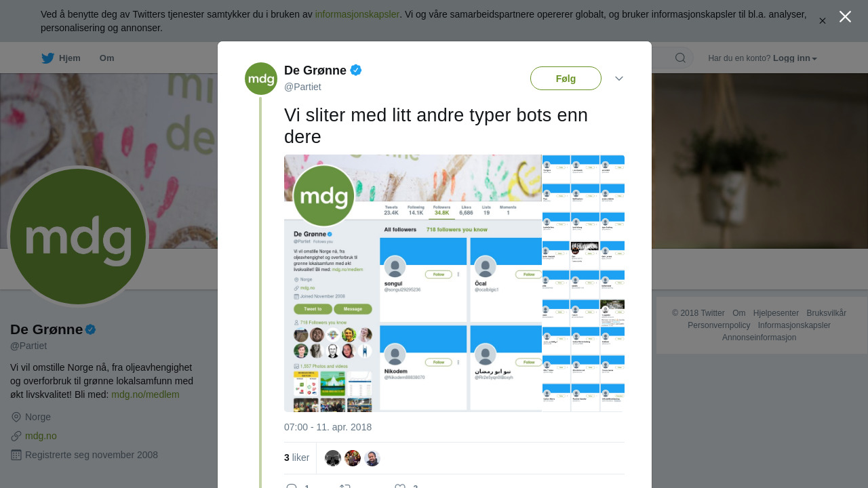The height and width of the screenshot is (488, 868).
Task: Open the Om menu item
Action: pos(106,58)
